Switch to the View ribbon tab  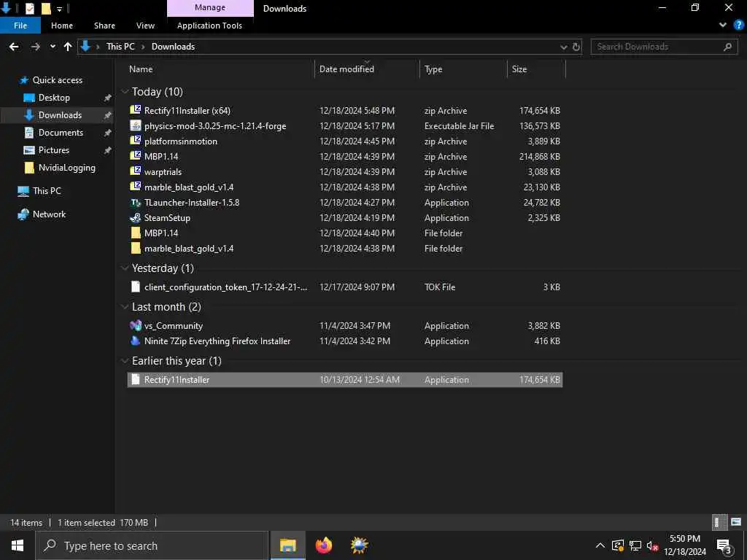(145, 26)
